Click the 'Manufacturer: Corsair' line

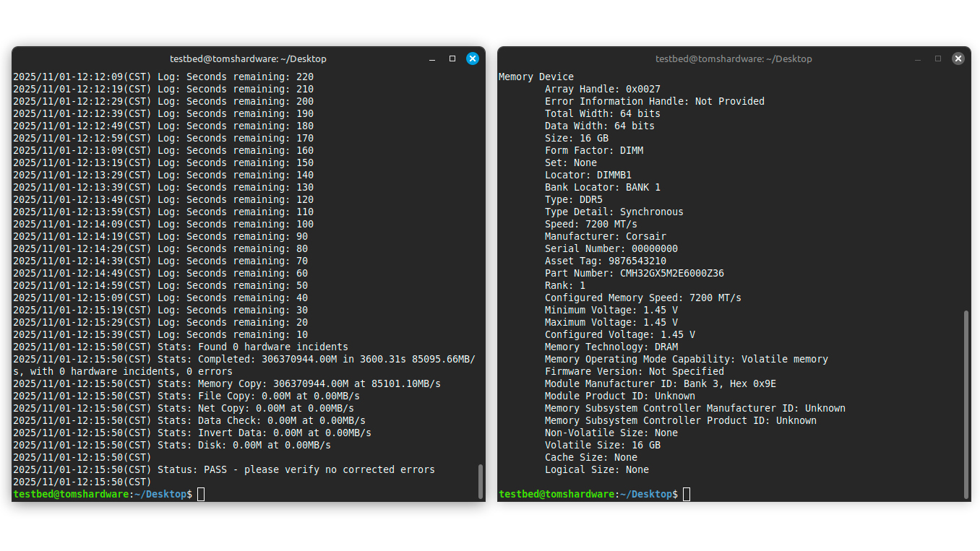pyautogui.click(x=606, y=236)
